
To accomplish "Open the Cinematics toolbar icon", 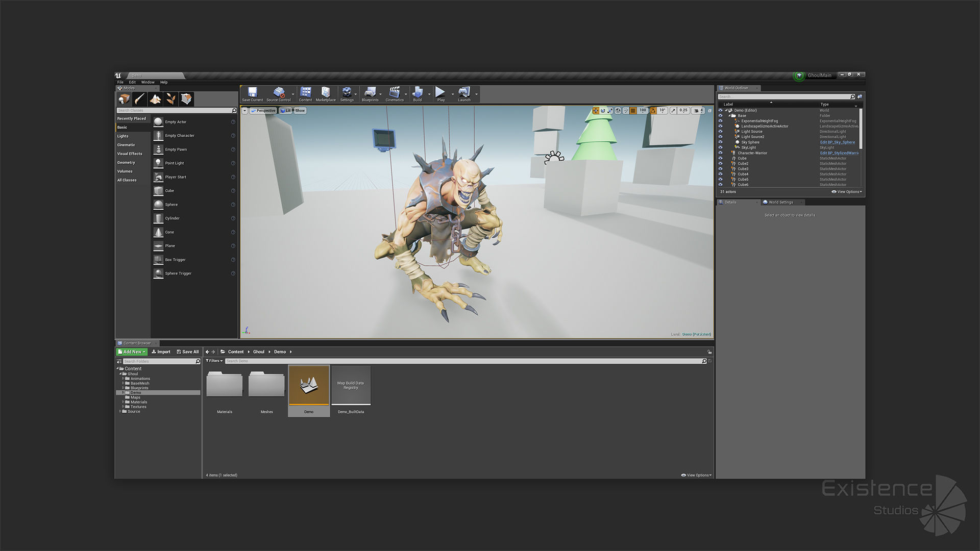I will click(395, 94).
